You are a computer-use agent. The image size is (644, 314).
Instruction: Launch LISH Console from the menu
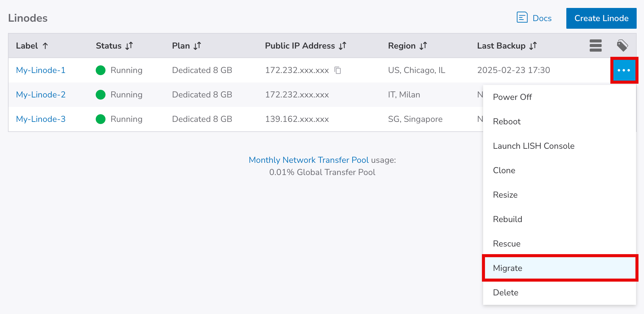click(x=534, y=146)
